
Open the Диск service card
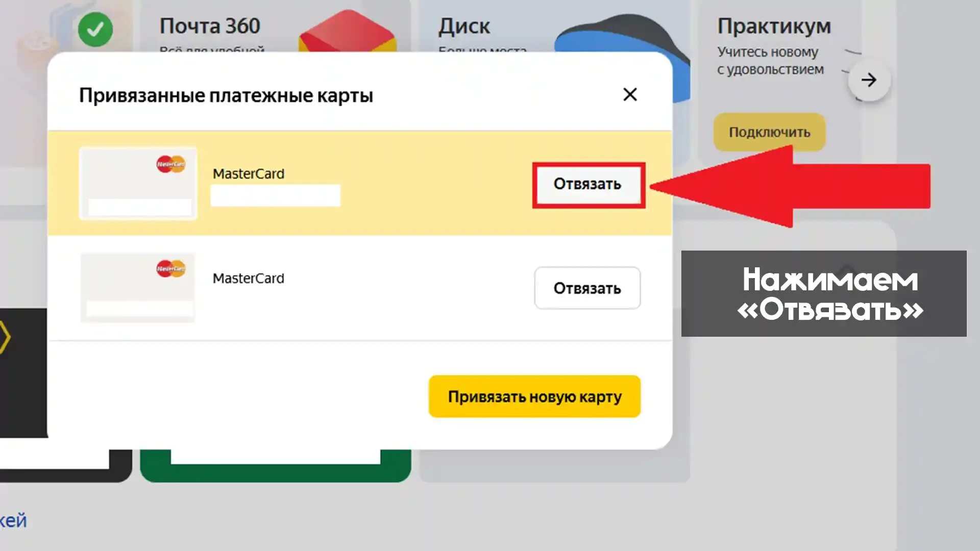[x=464, y=26]
